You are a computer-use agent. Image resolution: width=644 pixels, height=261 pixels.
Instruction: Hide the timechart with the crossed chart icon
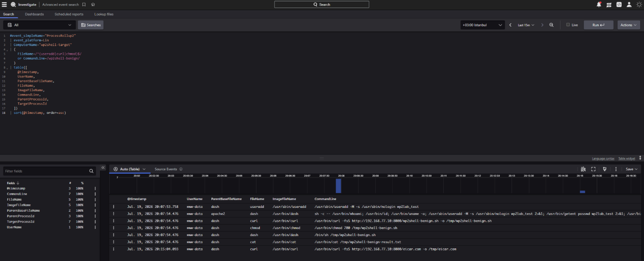click(583, 169)
